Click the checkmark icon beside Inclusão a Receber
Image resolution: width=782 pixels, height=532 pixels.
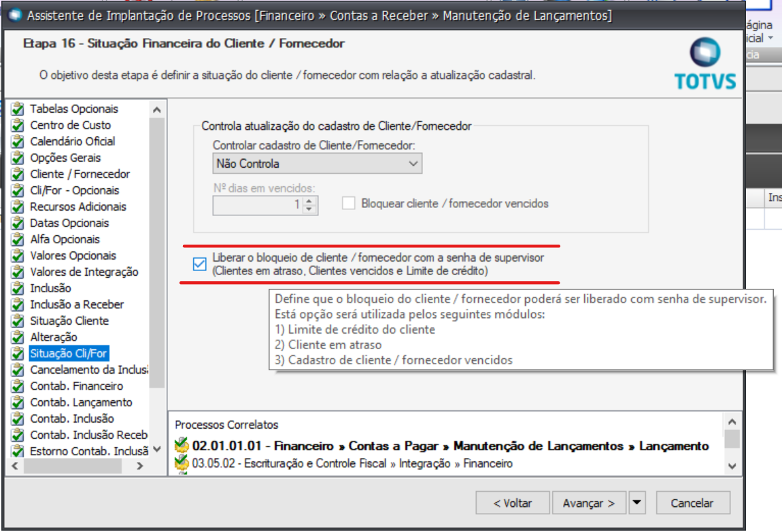[x=18, y=304]
